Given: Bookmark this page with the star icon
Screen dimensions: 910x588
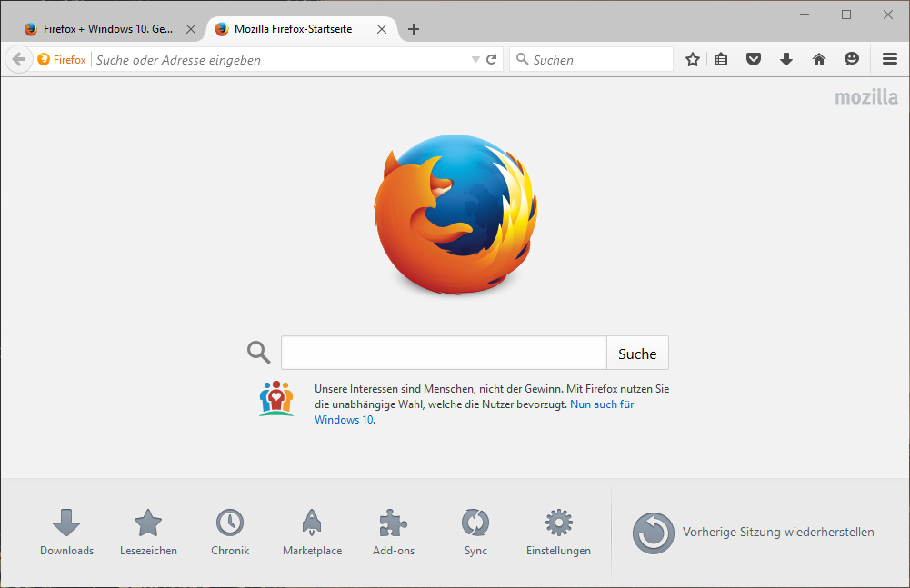Looking at the screenshot, I should (x=693, y=59).
